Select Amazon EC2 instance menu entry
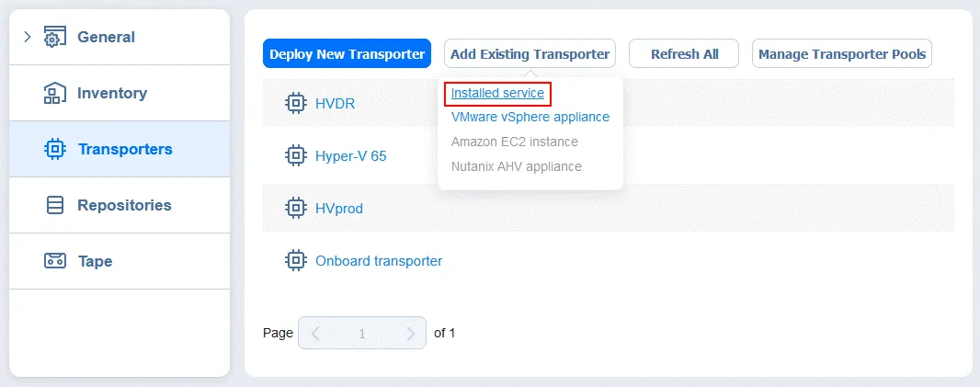This screenshot has height=387, width=980. [x=514, y=142]
